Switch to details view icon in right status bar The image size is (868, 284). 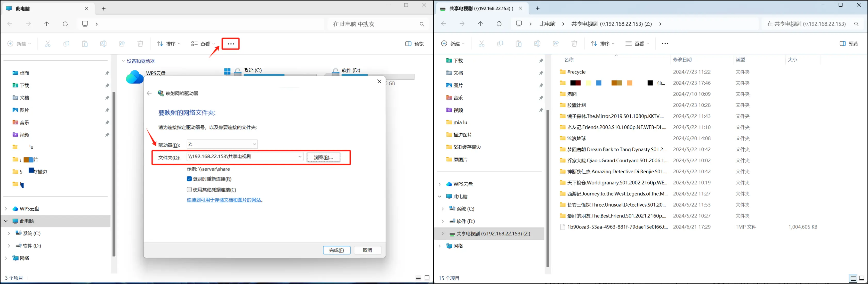tap(853, 278)
